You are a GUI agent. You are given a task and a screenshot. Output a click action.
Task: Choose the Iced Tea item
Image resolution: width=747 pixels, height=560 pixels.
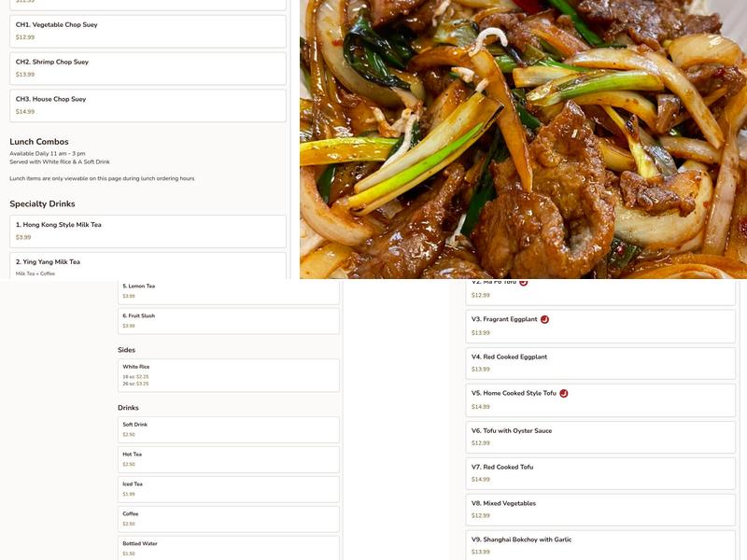228,489
